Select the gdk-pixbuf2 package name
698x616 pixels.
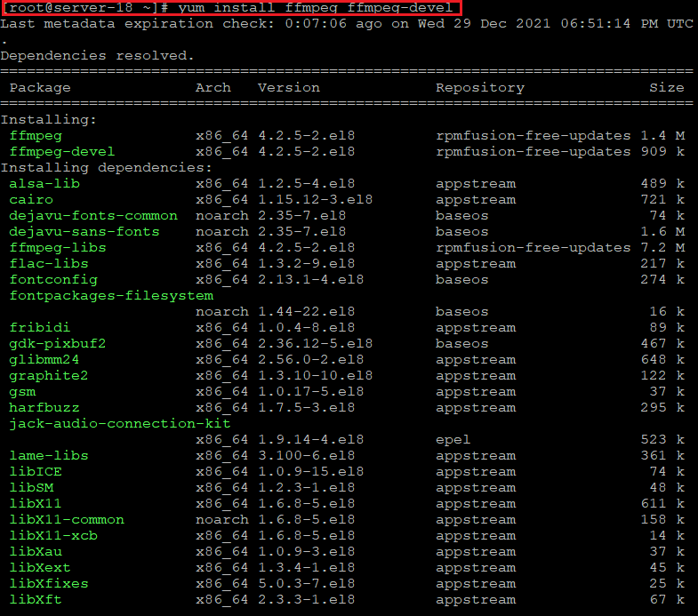(58, 344)
